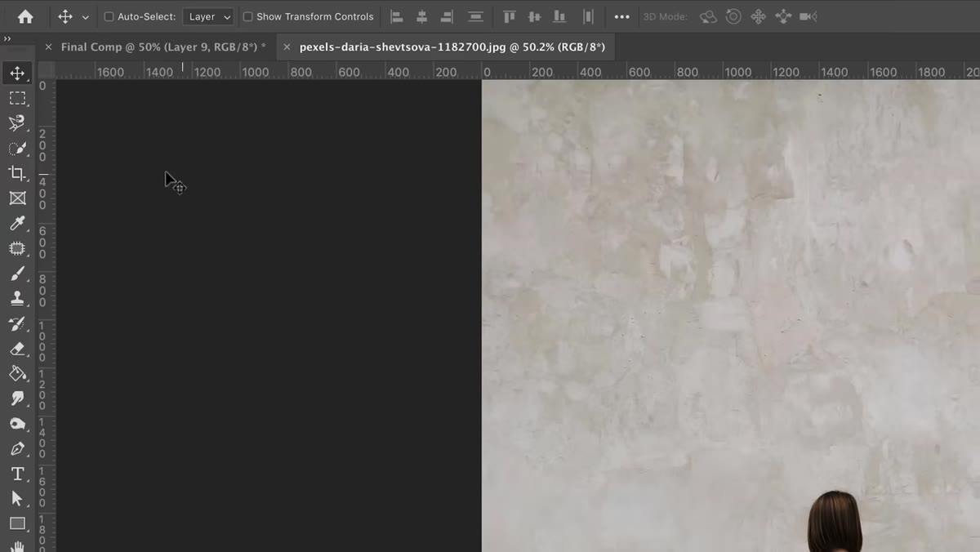Select the Pen tool
980x552 pixels.
pyautogui.click(x=17, y=449)
